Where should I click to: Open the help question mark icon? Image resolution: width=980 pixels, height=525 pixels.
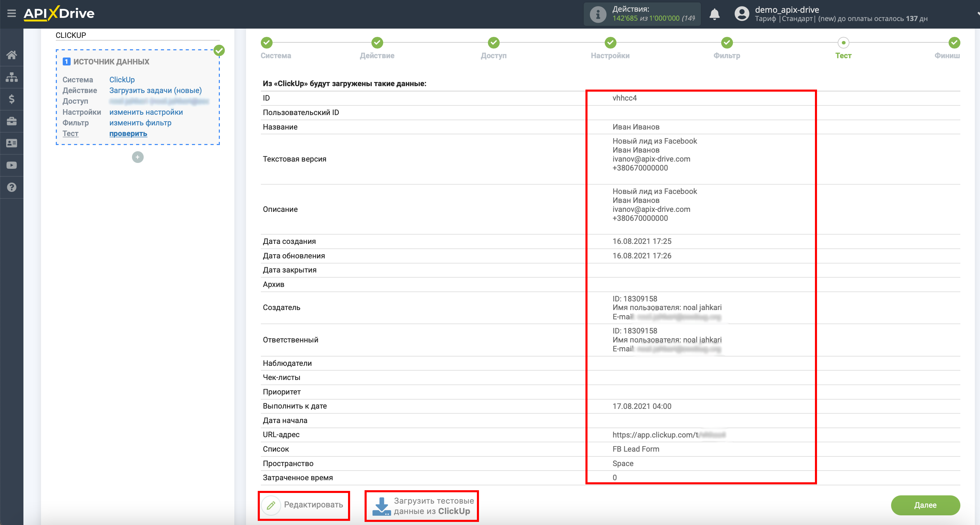[11, 187]
